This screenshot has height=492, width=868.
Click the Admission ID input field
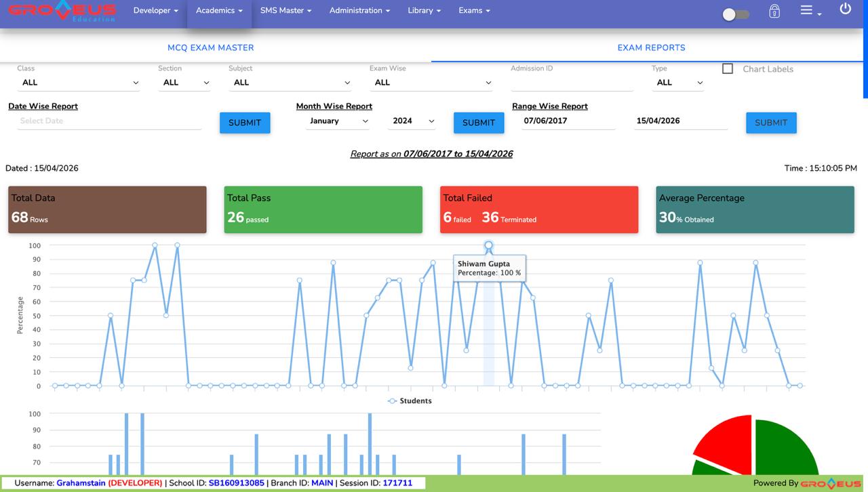coord(572,83)
